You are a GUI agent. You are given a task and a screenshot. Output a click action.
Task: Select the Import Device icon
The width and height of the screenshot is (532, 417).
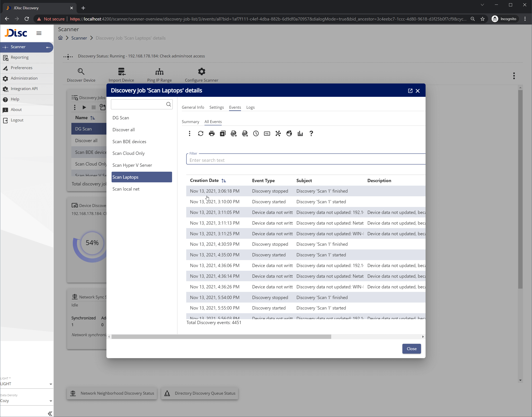coord(121,72)
